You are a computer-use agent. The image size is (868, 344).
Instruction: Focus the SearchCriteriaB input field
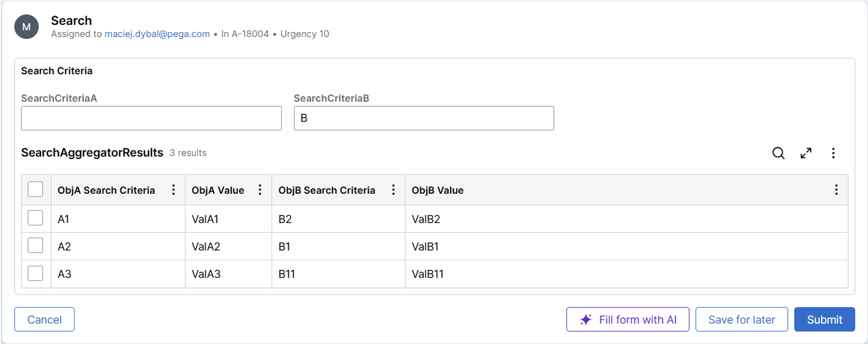coord(424,118)
